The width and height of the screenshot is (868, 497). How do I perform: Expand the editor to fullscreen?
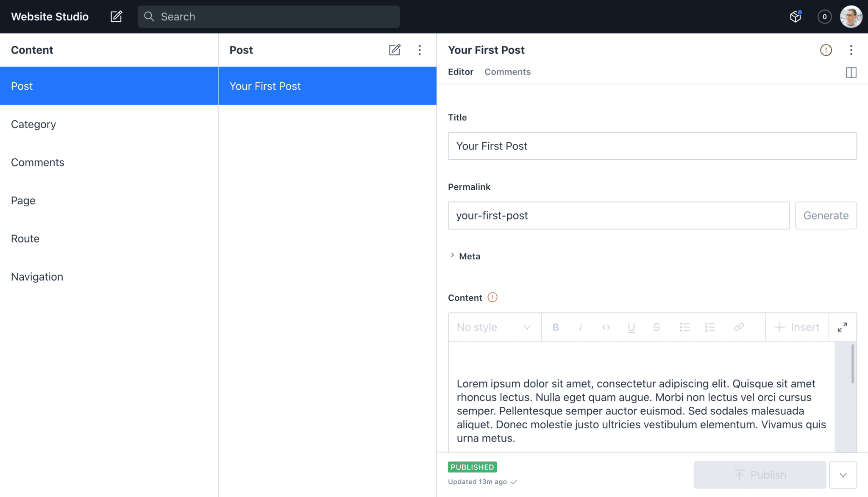842,327
